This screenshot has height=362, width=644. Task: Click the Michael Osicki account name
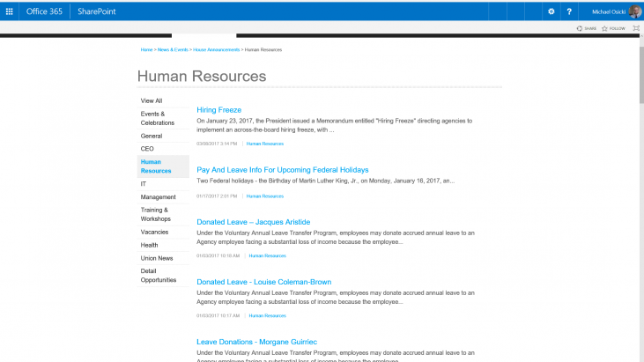(x=609, y=12)
